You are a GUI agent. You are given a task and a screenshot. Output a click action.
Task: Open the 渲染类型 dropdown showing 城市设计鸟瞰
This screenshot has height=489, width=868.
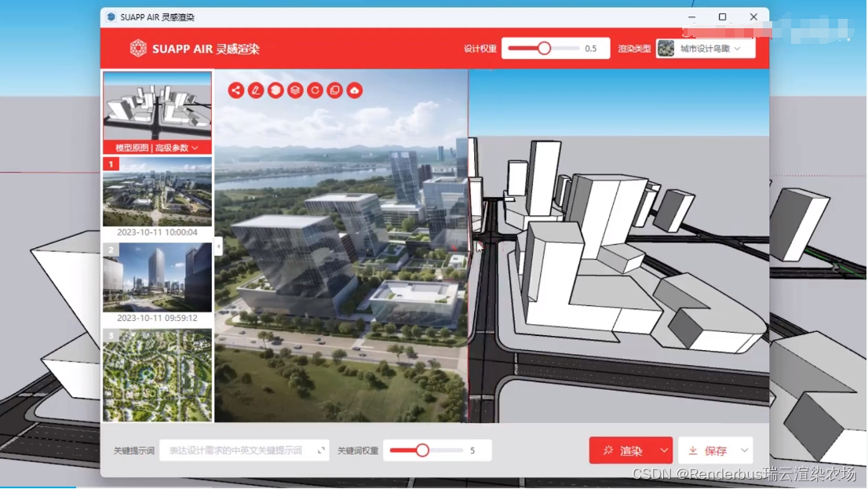pos(706,48)
